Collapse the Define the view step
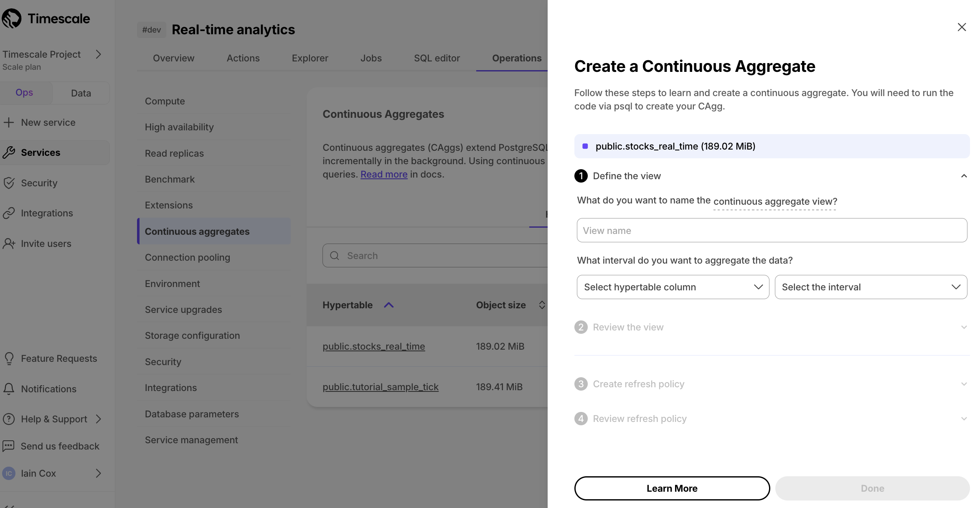The width and height of the screenshot is (980, 508). click(x=964, y=176)
